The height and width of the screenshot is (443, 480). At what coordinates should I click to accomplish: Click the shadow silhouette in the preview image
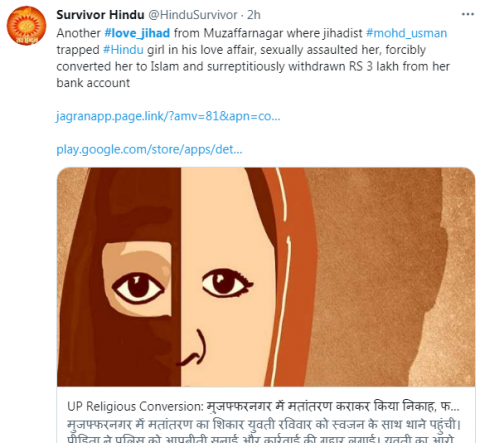point(377,277)
